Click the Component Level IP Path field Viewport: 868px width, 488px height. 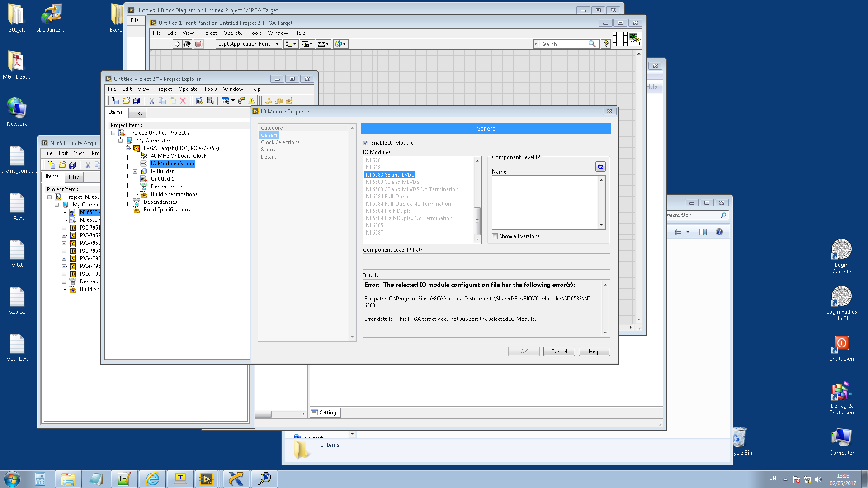click(x=486, y=262)
